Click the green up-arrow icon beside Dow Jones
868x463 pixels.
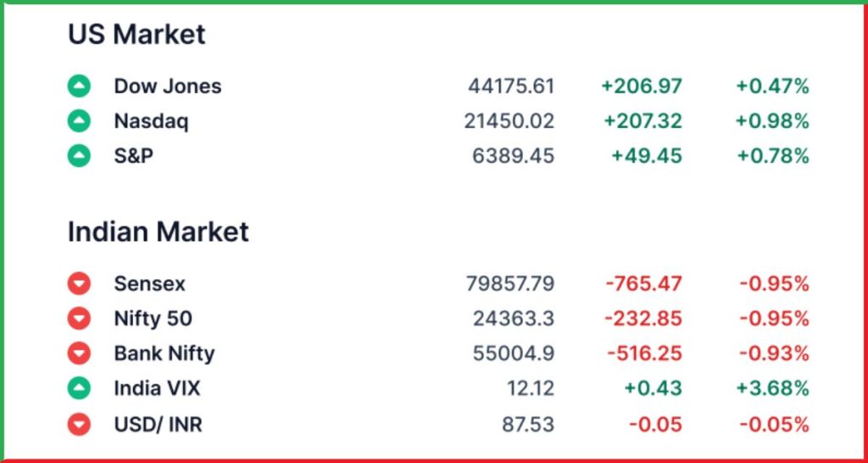79,86
